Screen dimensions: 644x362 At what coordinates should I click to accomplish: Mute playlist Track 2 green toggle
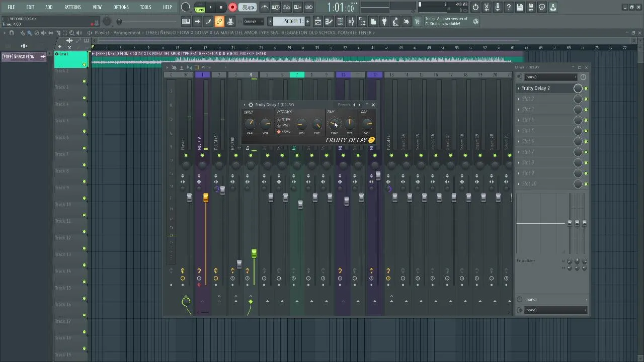coord(84,81)
